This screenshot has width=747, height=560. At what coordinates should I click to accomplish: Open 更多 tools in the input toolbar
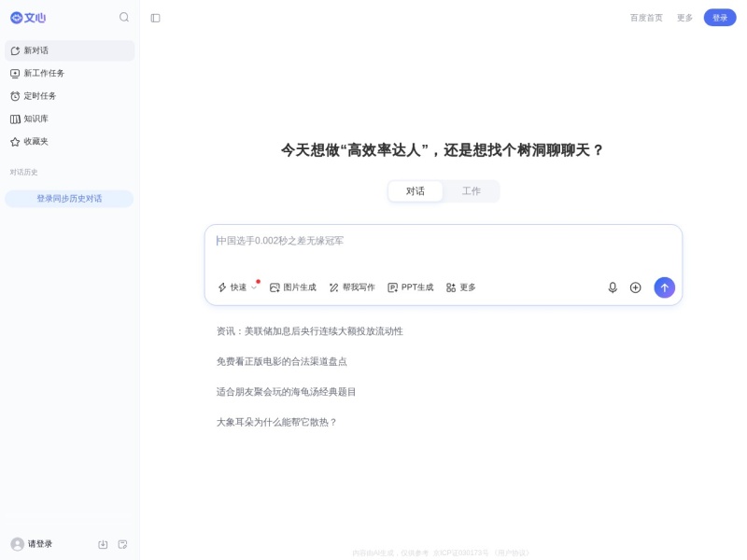tap(460, 287)
